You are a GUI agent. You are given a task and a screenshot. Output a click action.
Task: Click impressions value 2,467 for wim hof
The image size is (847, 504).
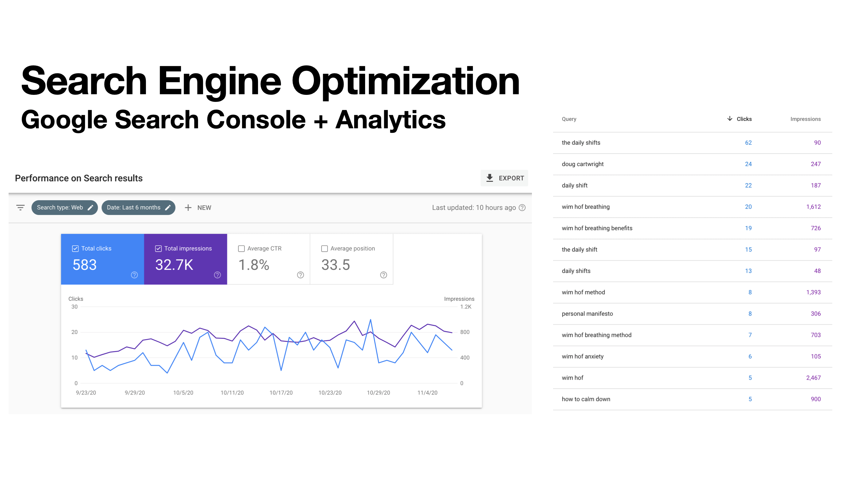[813, 378]
